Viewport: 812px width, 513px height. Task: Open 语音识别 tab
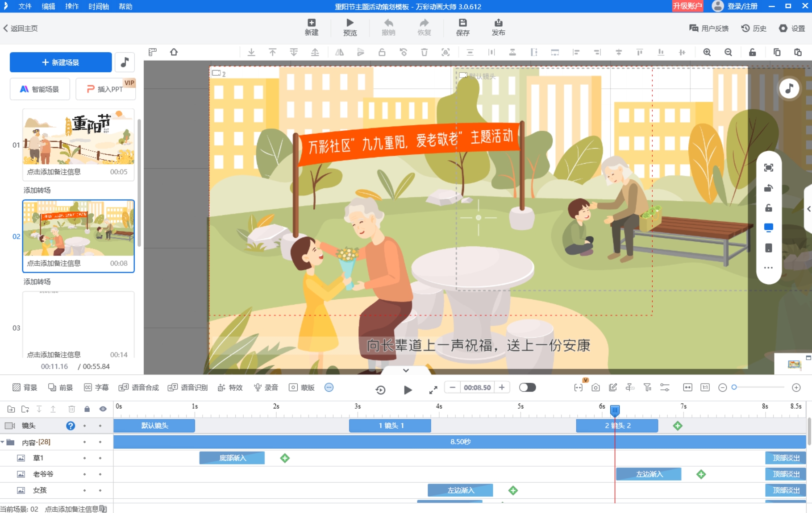188,387
